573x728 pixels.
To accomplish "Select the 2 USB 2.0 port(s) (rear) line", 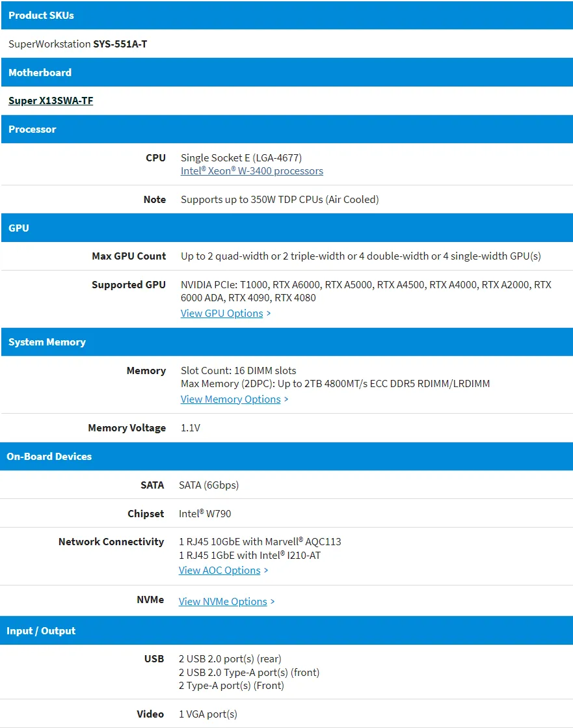I will pos(230,659).
